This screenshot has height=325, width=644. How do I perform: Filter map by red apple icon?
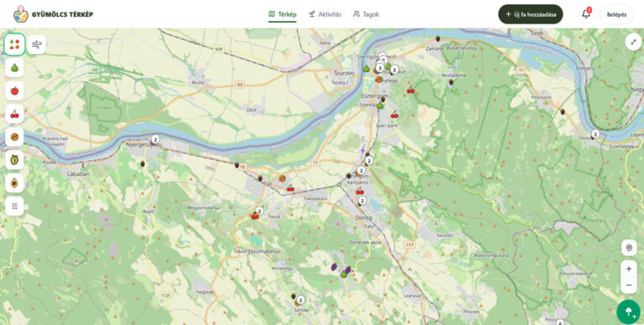pyautogui.click(x=14, y=90)
